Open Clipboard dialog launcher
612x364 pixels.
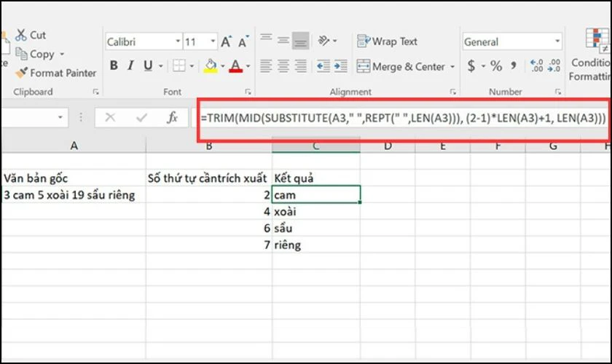pyautogui.click(x=95, y=92)
